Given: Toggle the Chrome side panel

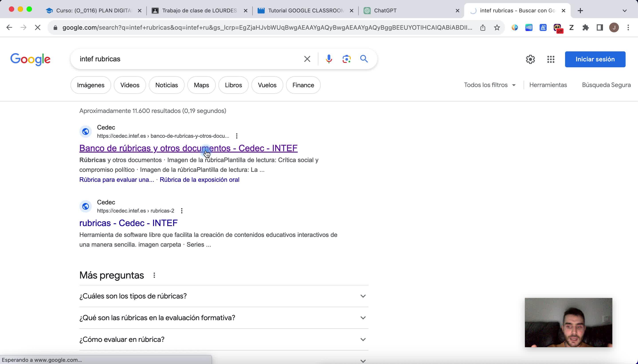Looking at the screenshot, I should 600,27.
